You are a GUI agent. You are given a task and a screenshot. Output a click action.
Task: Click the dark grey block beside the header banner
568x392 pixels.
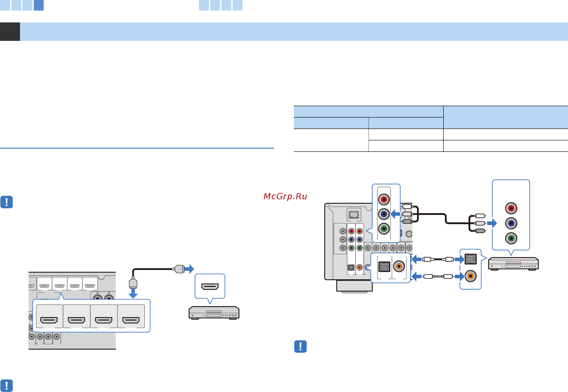(x=10, y=32)
